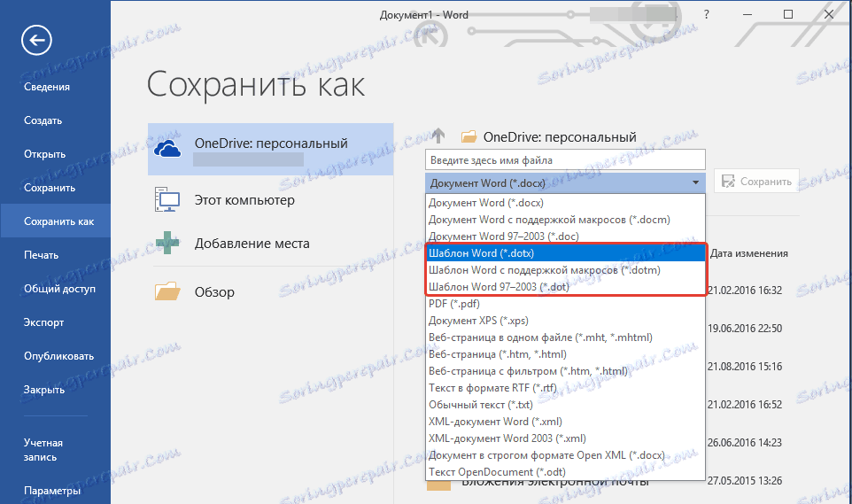Click the up-arrow navigate folder icon
Image resolution: width=852 pixels, height=504 pixels.
coord(438,136)
